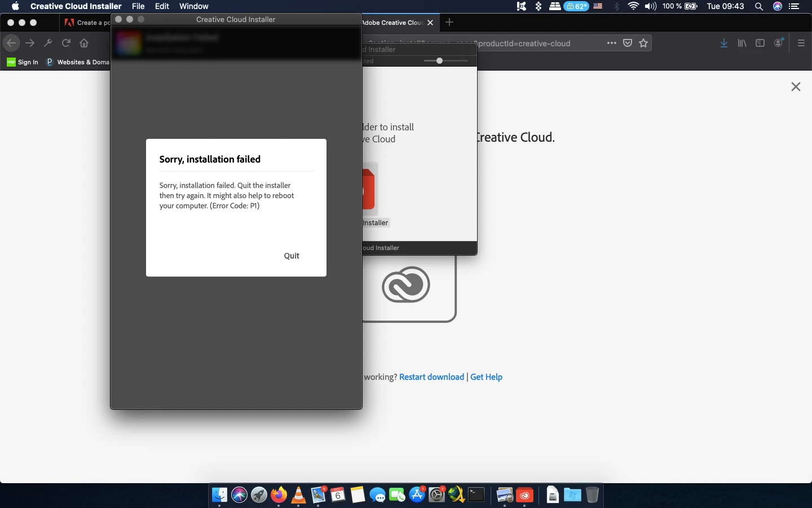
Task: Launch Siri from the Dock
Action: [239, 495]
